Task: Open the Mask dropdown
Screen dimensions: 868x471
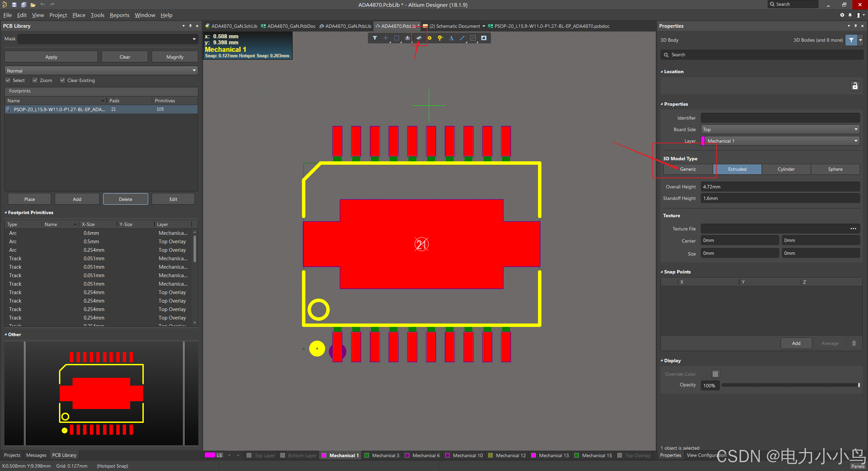Action: pyautogui.click(x=194, y=39)
